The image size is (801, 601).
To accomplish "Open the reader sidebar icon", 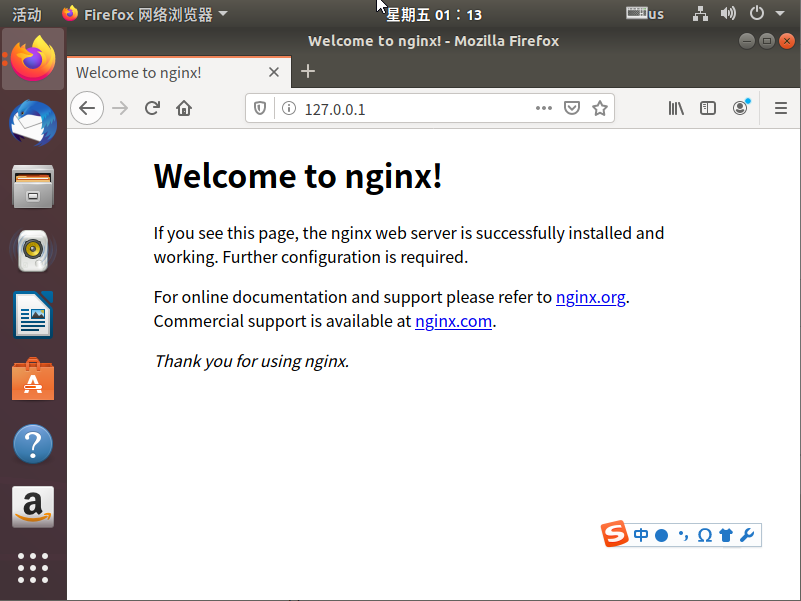I will click(x=708, y=108).
